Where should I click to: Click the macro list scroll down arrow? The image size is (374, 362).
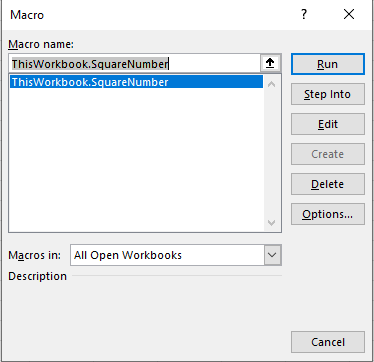[272, 222]
